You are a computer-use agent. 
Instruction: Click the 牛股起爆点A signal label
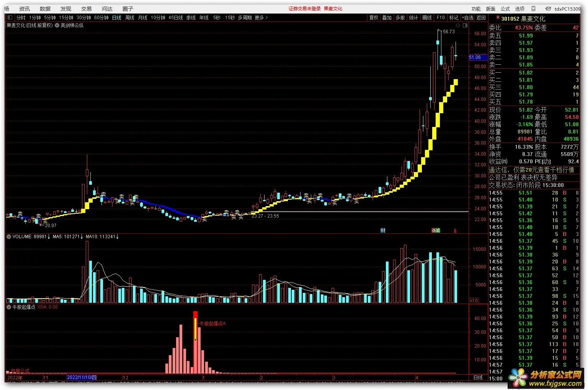coord(212,323)
